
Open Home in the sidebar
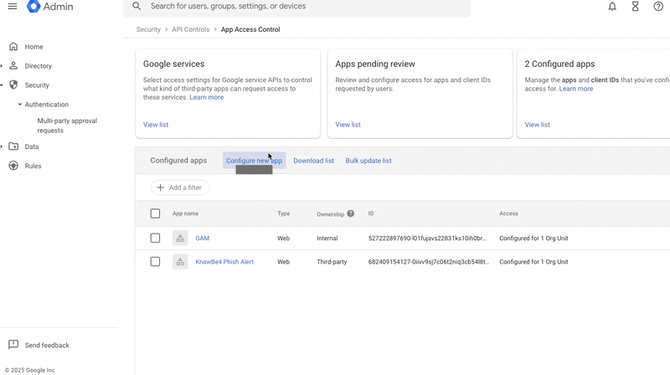click(x=34, y=47)
